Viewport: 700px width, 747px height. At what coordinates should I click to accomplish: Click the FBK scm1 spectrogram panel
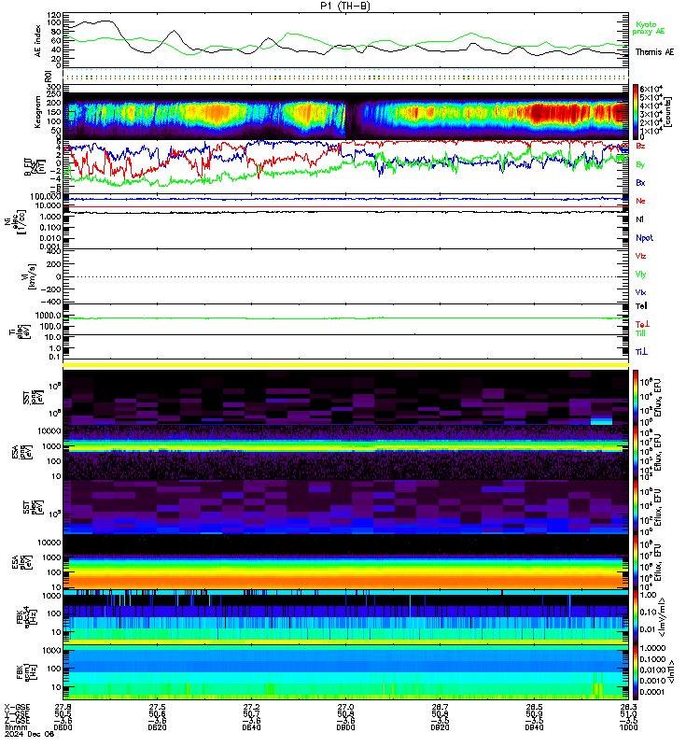point(345,672)
